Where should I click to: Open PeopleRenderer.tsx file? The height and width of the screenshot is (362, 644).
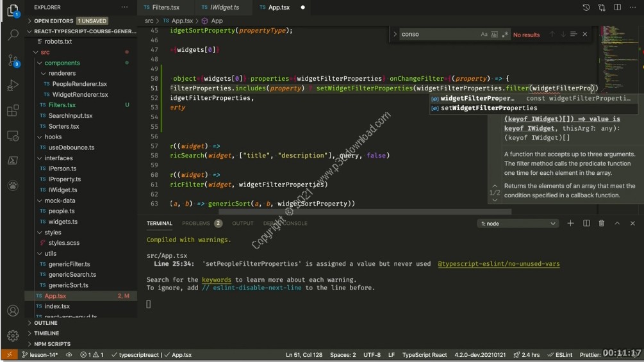[79, 84]
